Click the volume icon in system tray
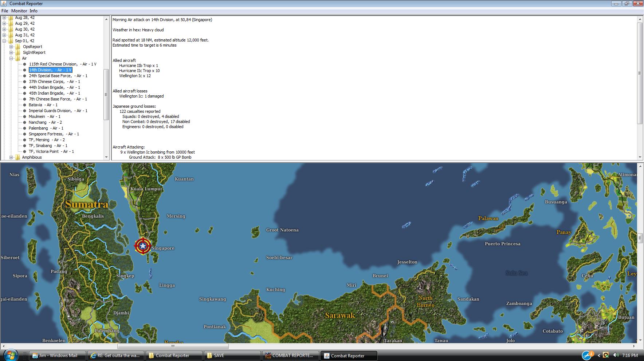Image resolution: width=644 pixels, height=361 pixels. [x=616, y=355]
